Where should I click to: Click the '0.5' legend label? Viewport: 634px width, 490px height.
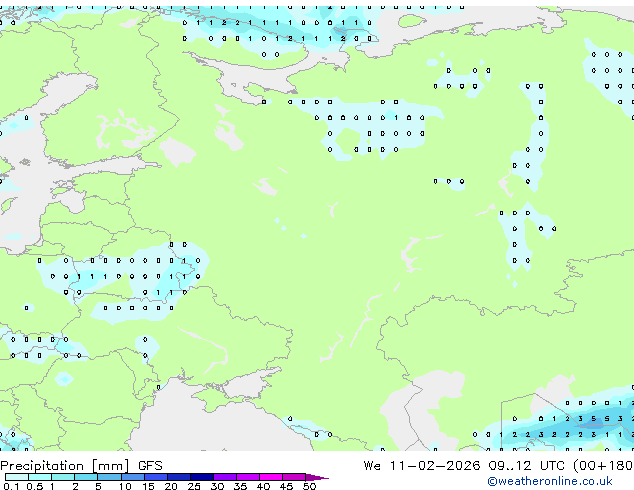[35, 486]
